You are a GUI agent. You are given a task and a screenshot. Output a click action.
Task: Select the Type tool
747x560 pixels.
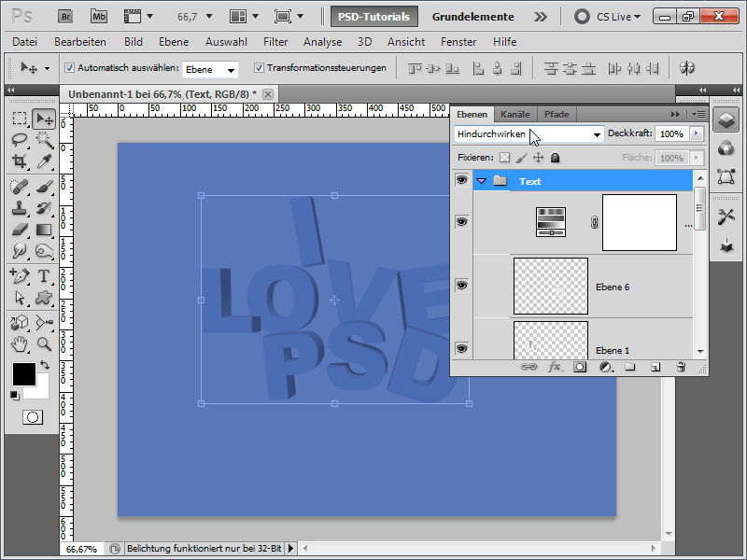point(44,275)
